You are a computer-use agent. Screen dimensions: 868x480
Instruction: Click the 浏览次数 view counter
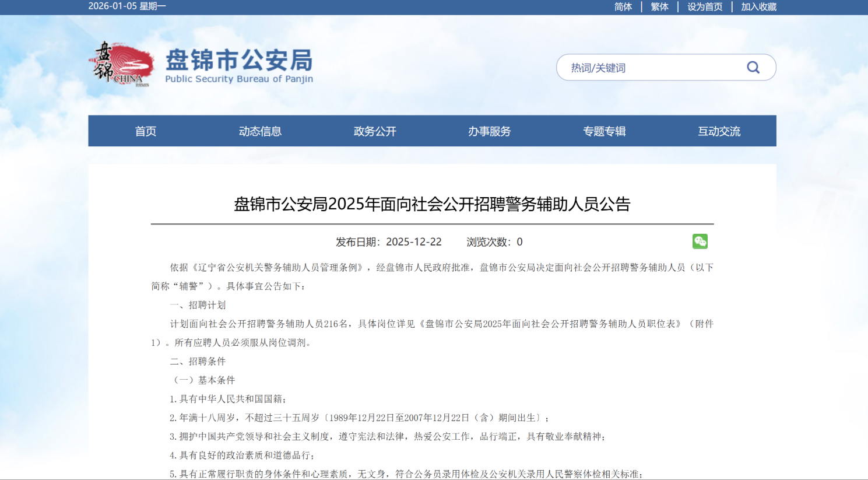(x=496, y=241)
